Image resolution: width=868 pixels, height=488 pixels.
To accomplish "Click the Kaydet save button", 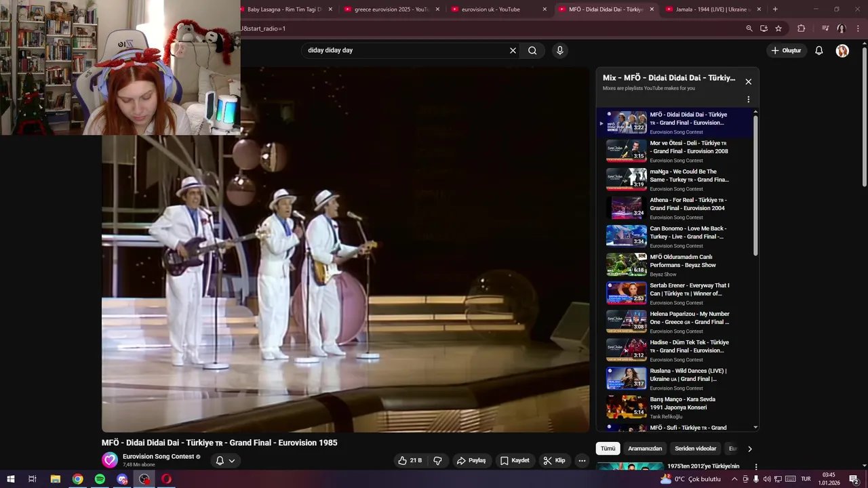I will (515, 461).
